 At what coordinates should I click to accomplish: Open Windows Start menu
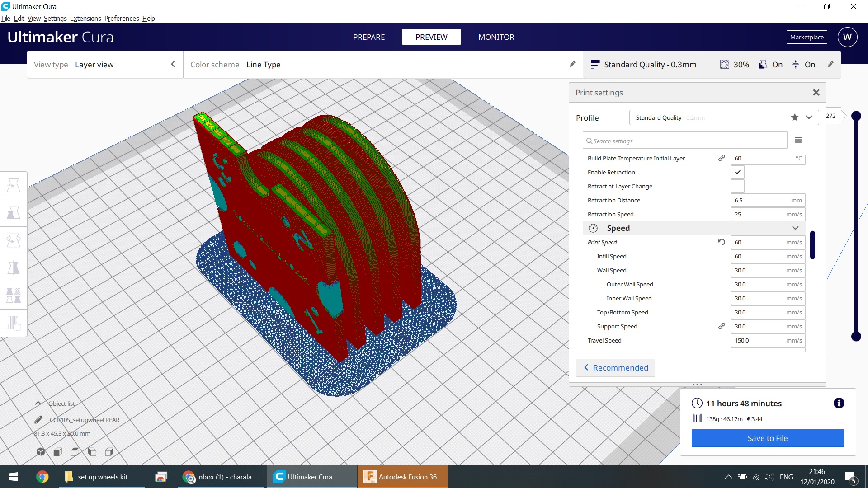[x=14, y=477]
